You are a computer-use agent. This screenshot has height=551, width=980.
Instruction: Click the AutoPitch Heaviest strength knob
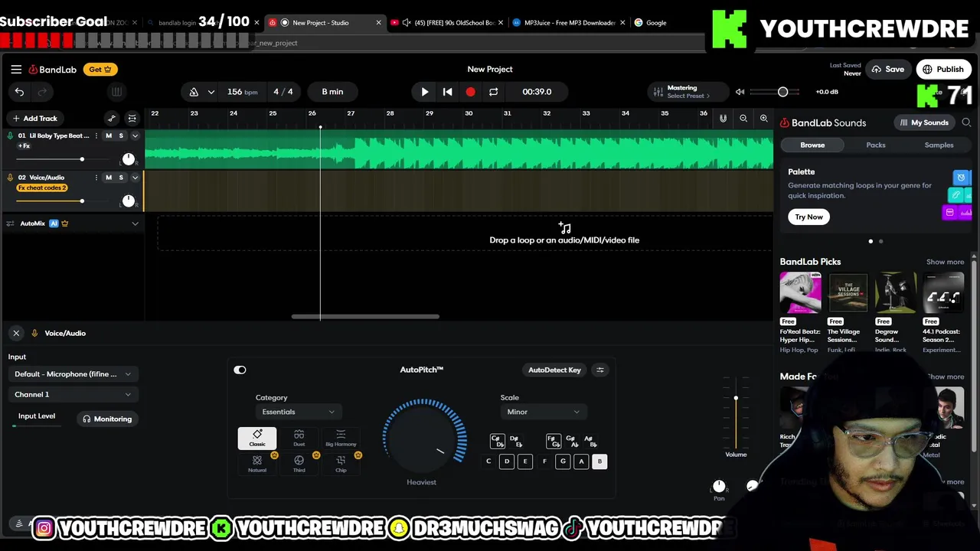tap(423, 438)
